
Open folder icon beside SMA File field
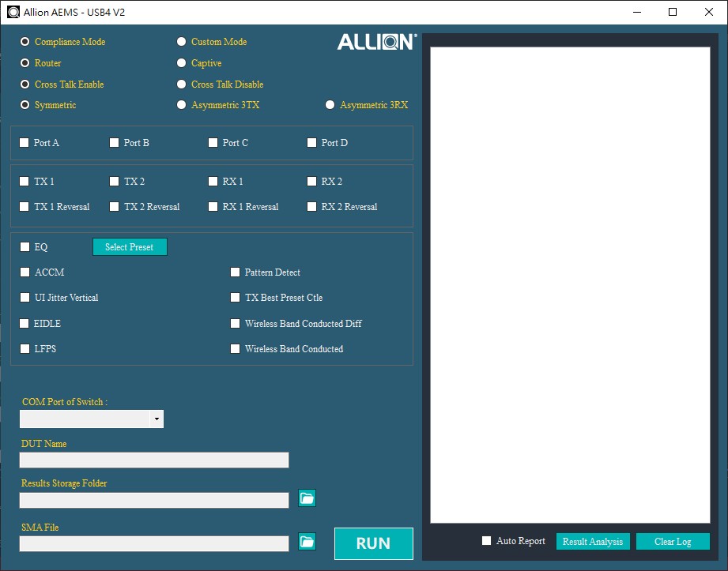(x=307, y=541)
